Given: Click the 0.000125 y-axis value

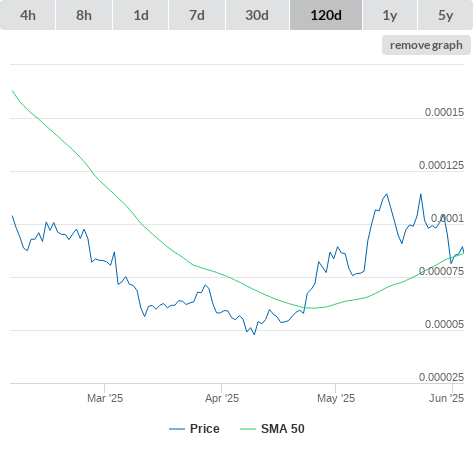Looking at the screenshot, I should [x=441, y=165].
